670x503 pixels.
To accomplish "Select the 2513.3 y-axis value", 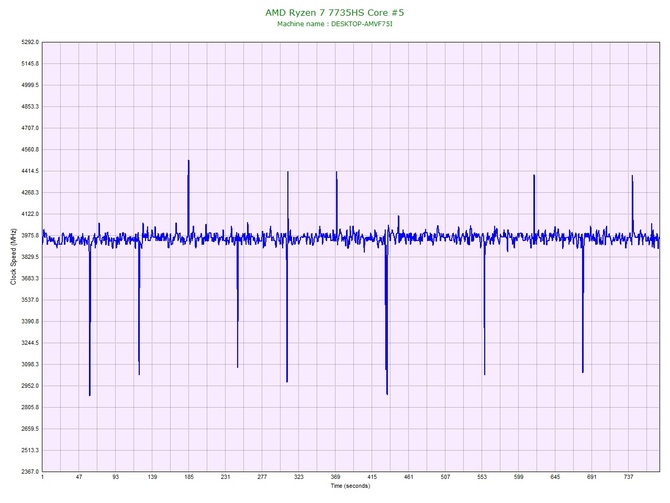I will 30,450.
